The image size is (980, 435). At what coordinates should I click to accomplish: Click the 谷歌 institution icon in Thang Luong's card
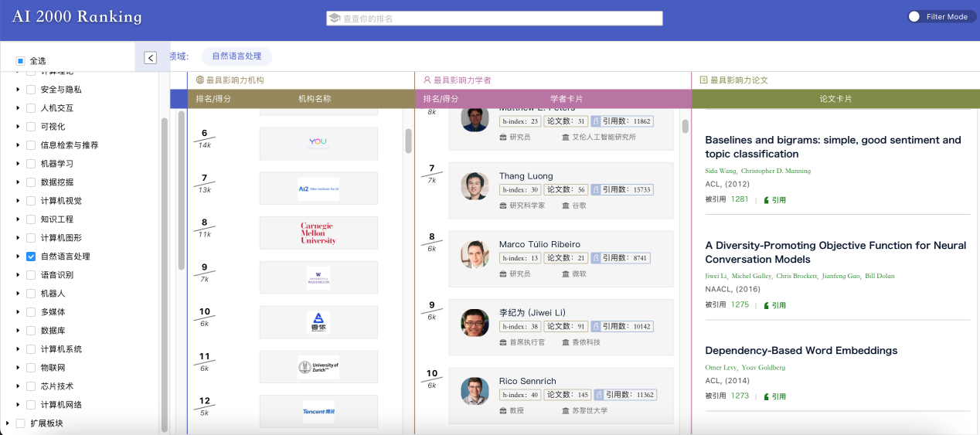(566, 206)
